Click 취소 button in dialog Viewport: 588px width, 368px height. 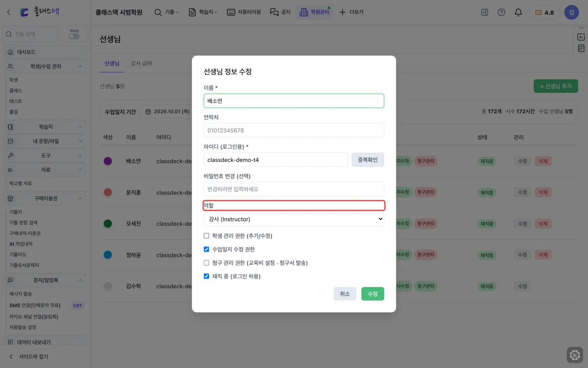click(345, 294)
